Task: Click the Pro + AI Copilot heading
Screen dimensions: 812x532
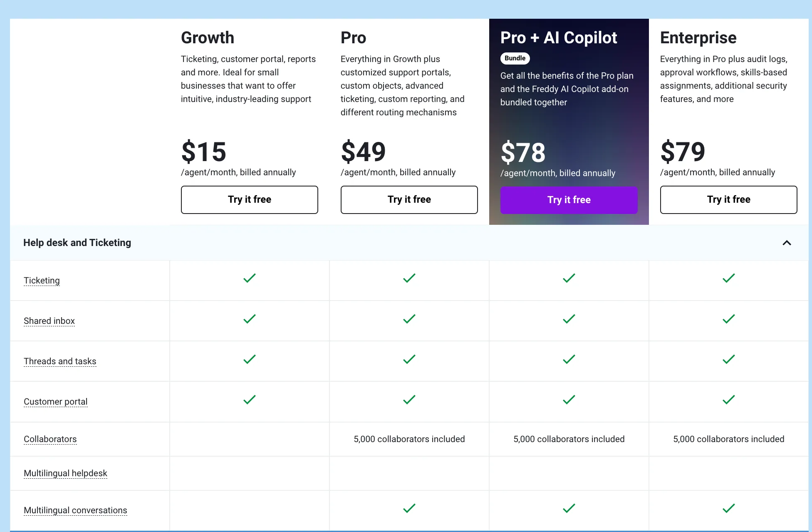Action: (x=559, y=38)
